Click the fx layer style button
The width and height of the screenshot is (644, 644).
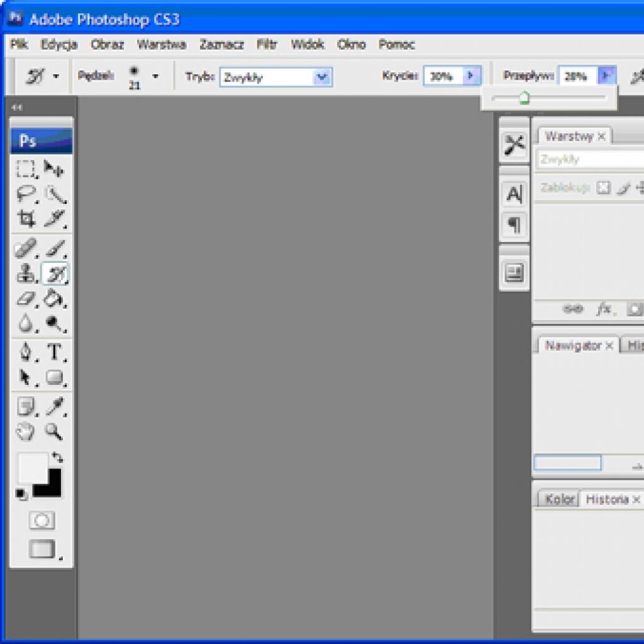tap(604, 309)
